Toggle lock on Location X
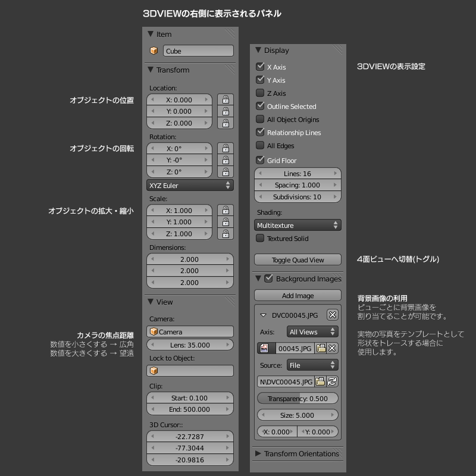Image resolution: width=476 pixels, height=476 pixels. pyautogui.click(x=225, y=99)
